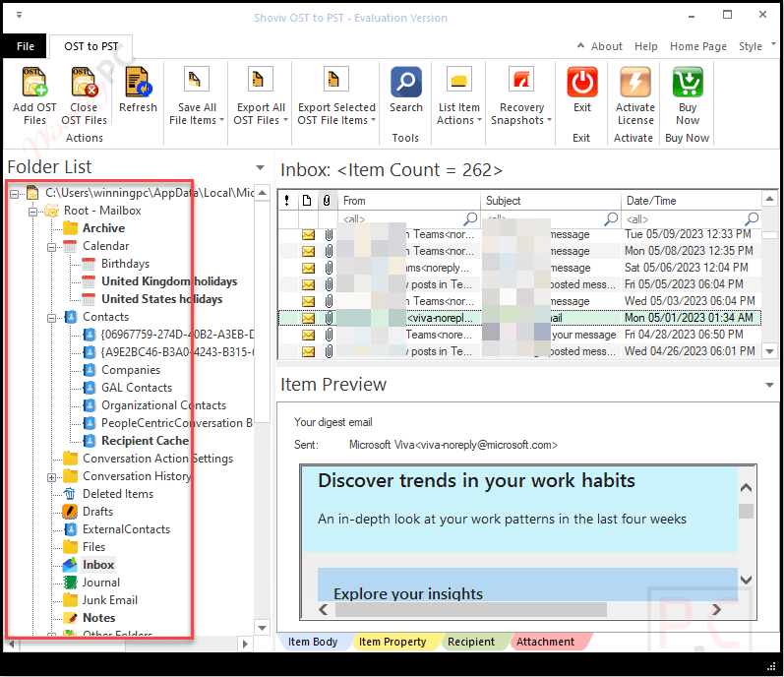Switch to the Item Body tab
This screenshot has height=677, width=784.
(x=313, y=642)
